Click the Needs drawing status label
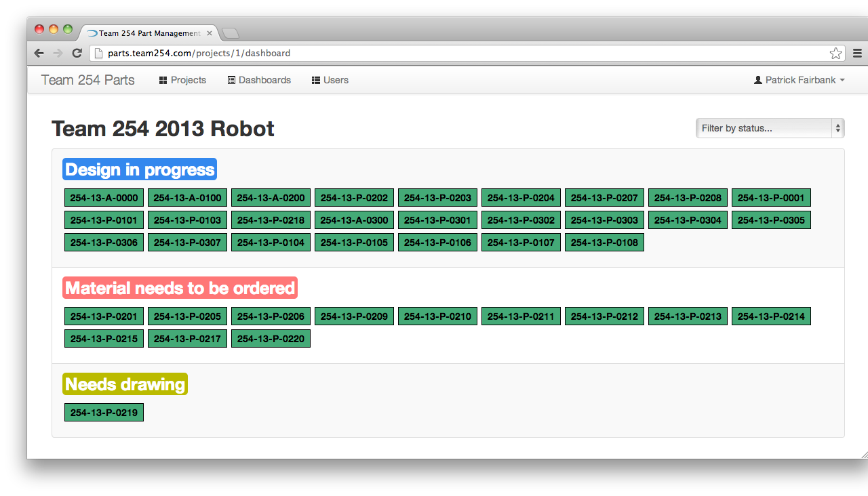This screenshot has width=868, height=496. (x=125, y=384)
